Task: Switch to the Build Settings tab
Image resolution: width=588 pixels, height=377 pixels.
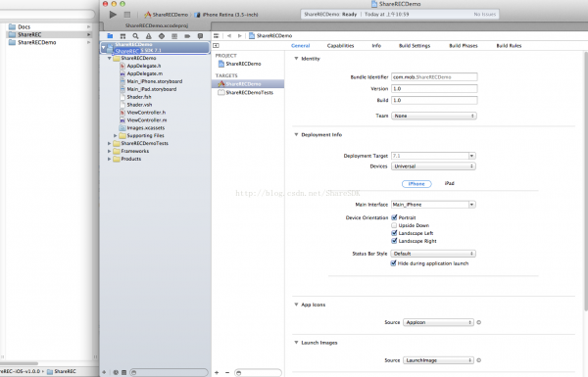Action: pyautogui.click(x=415, y=46)
